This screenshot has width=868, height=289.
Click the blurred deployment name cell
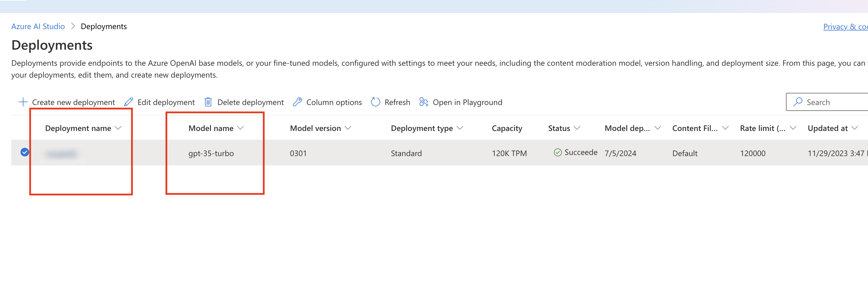pyautogui.click(x=61, y=154)
